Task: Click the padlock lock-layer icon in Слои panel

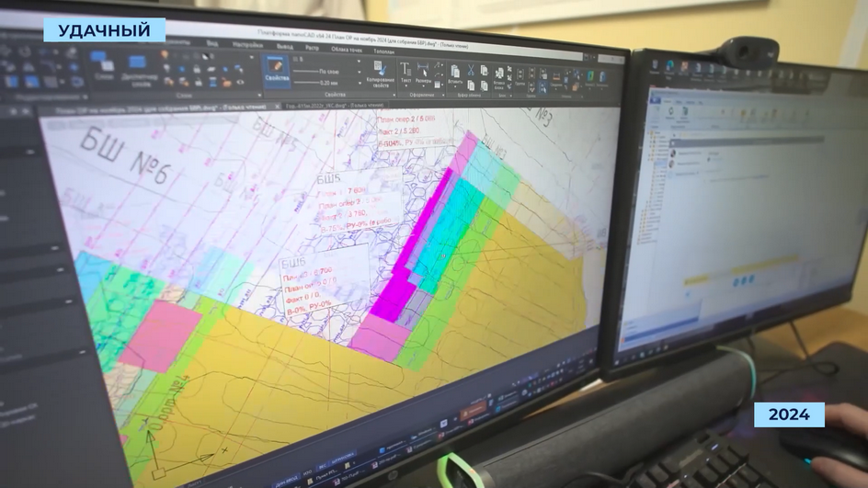Action: (x=197, y=69)
